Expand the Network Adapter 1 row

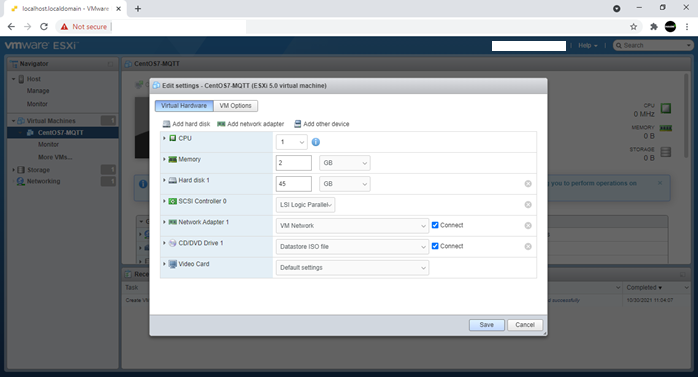(164, 222)
